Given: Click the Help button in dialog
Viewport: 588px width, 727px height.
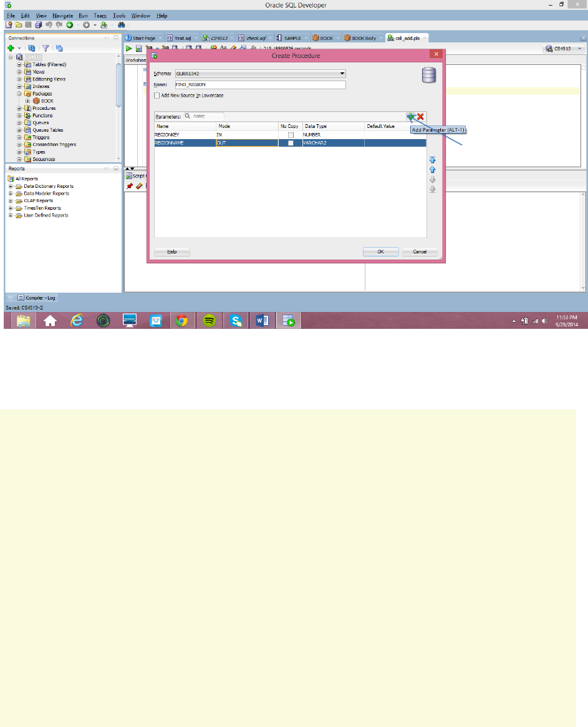Looking at the screenshot, I should [172, 251].
